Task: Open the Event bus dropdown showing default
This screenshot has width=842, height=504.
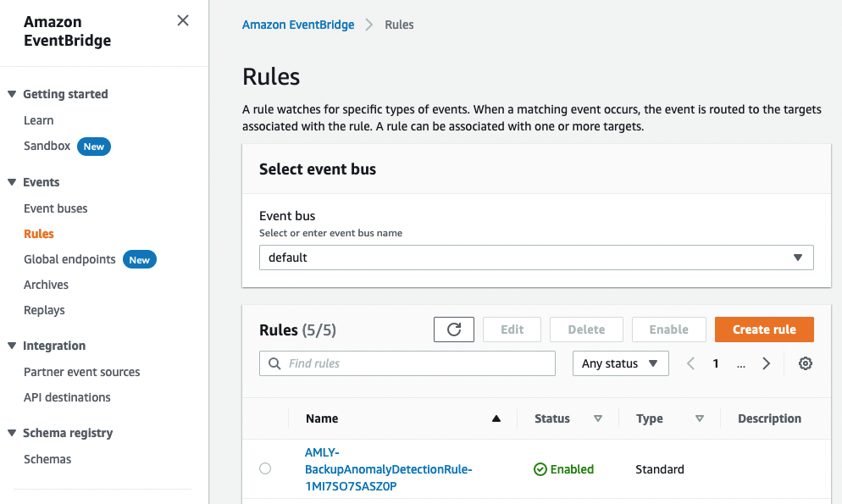Action: 536,257
